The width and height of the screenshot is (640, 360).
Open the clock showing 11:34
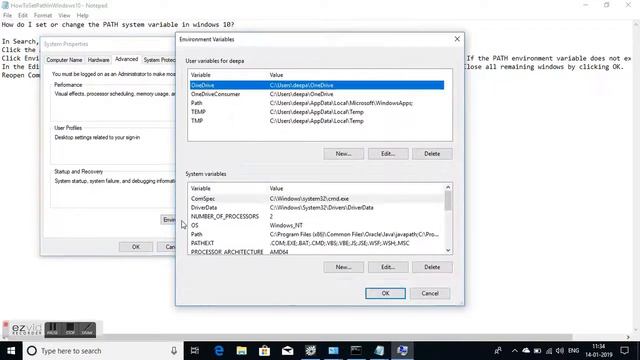coord(598,351)
